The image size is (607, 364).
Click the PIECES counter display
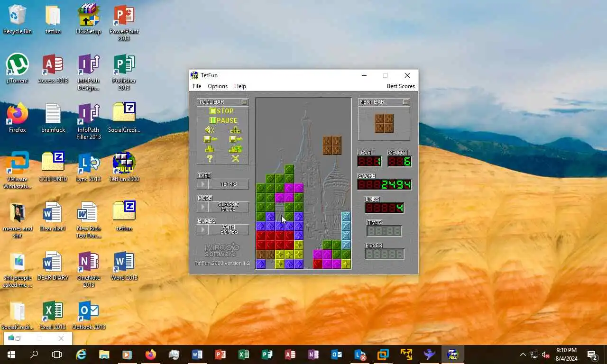[385, 254]
